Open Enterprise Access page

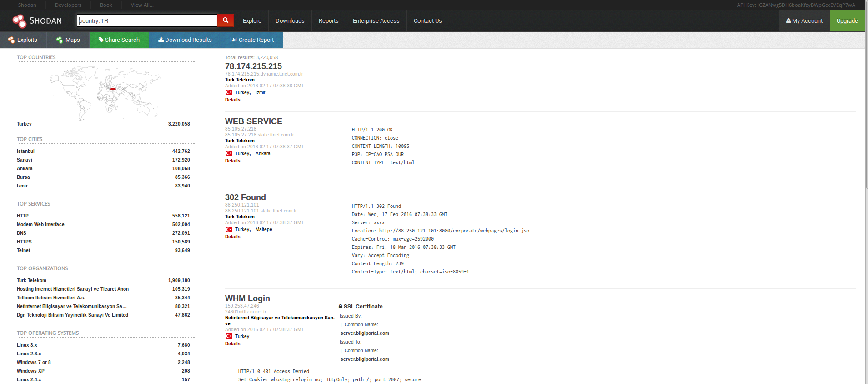point(376,21)
